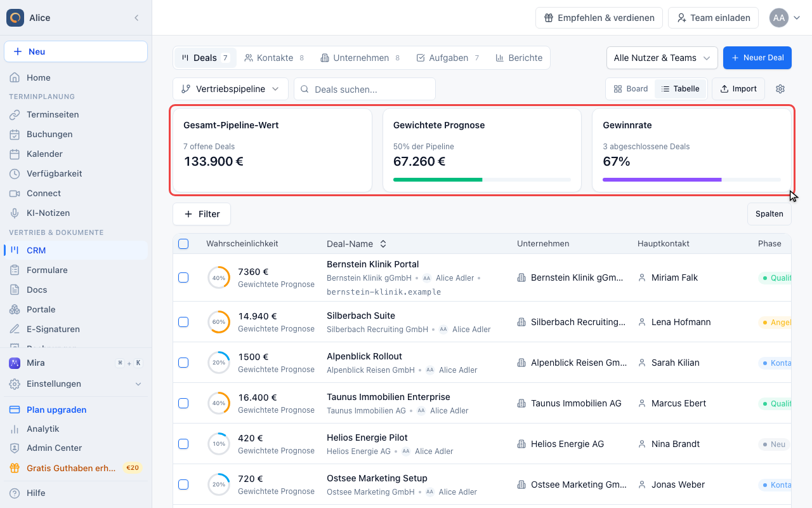Open the Vertriebspipeline dropdown

230,89
